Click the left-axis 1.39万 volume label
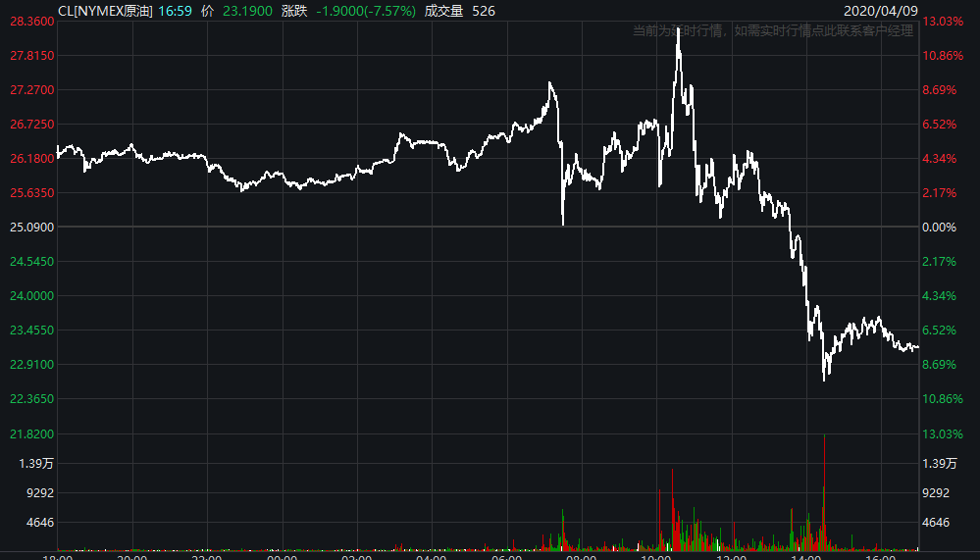The height and width of the screenshot is (560, 980). (36, 464)
